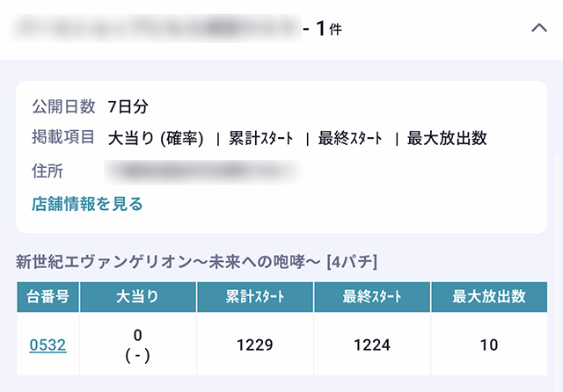Click 大当り (確率) in listed items

pyautogui.click(x=156, y=138)
